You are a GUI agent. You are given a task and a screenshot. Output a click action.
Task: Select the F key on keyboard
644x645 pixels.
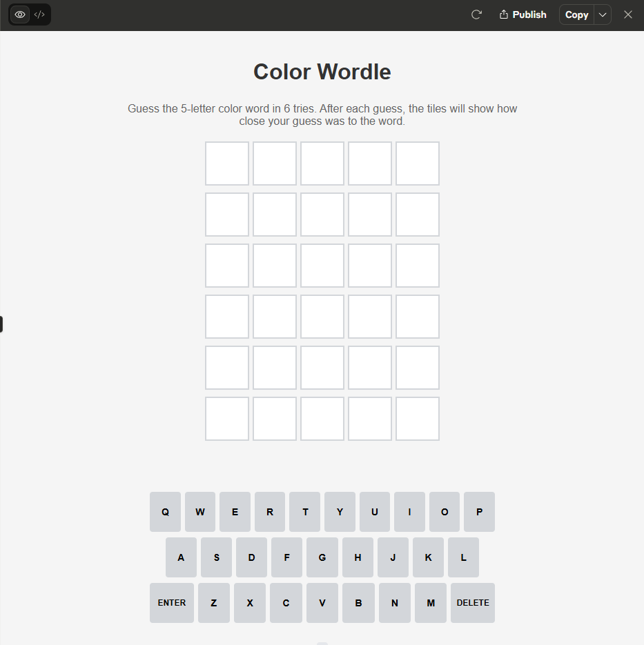[287, 557]
